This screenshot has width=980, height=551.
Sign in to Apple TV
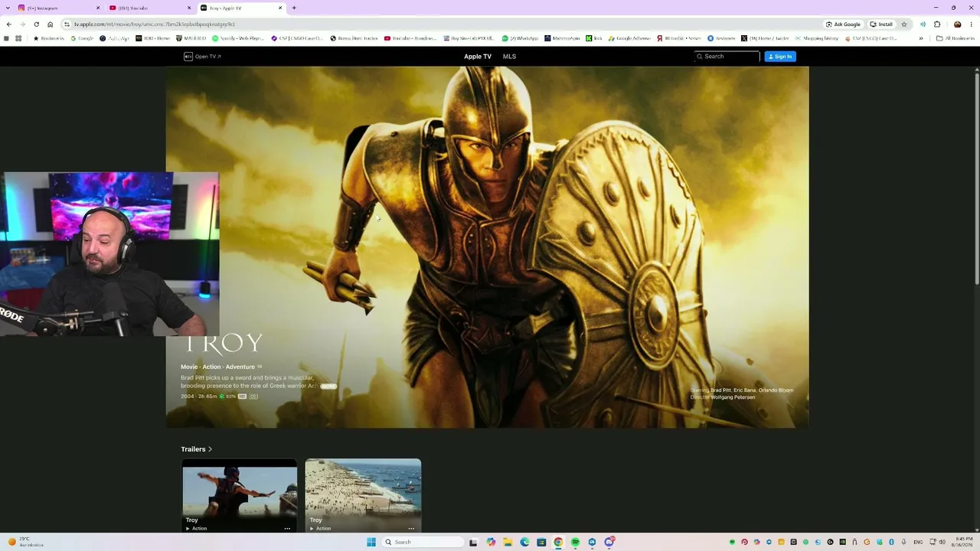[780, 57]
